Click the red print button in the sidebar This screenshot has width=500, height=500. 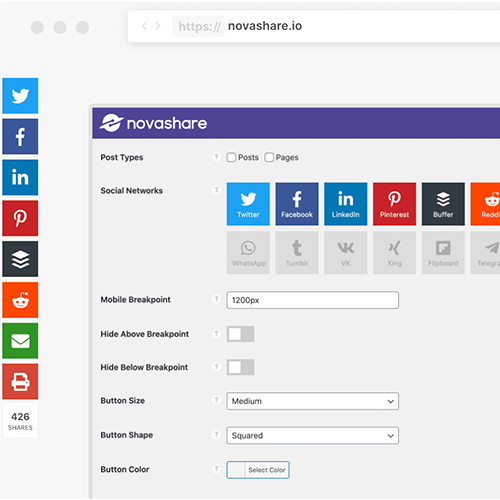click(x=20, y=382)
